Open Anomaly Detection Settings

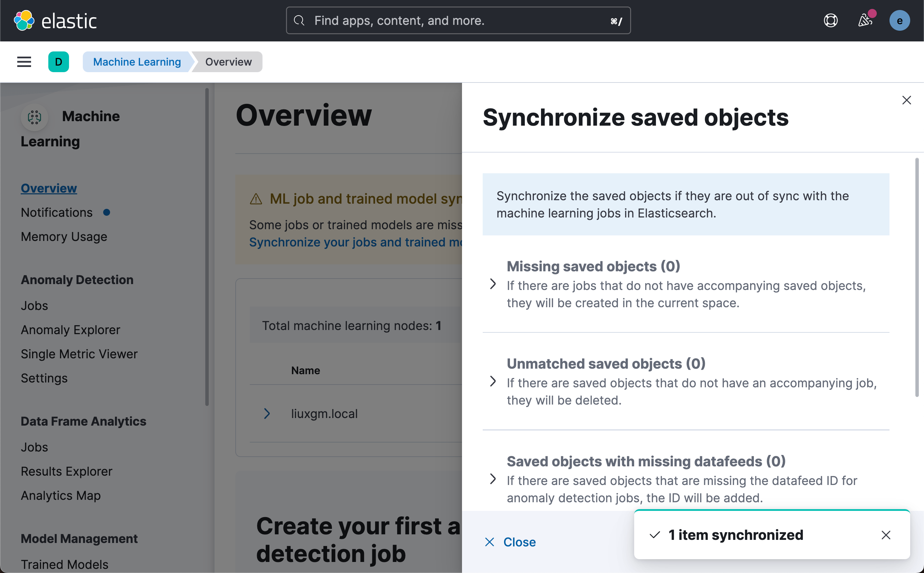44,379
